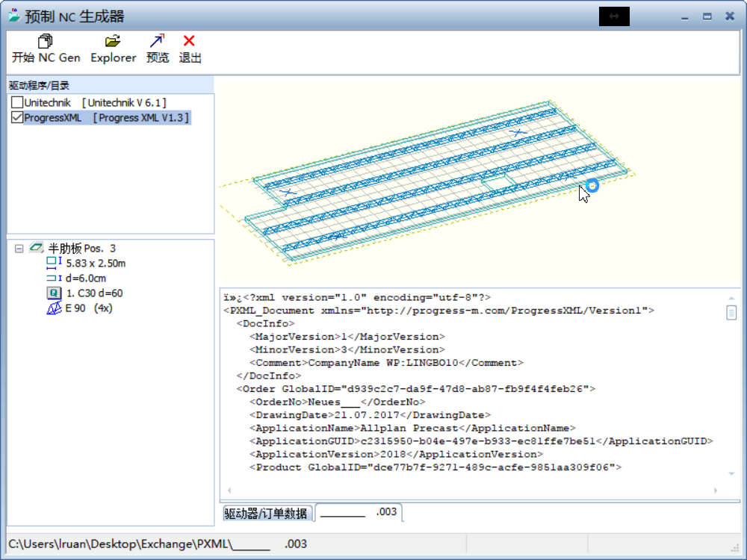Viewport: 747px width, 560px height.
Task: Click the concrete quality icon beside C30
Action: coord(54,293)
